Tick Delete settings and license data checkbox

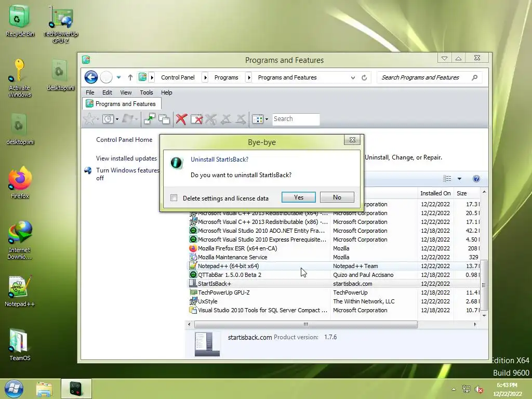coord(174,198)
